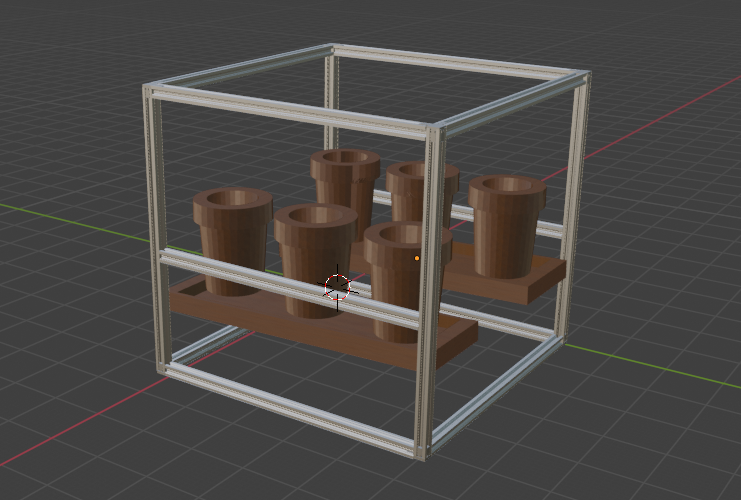This screenshot has width=741, height=500.
Task: Select top bar joining leftmost and nearest posts
Action: (x=290, y=112)
